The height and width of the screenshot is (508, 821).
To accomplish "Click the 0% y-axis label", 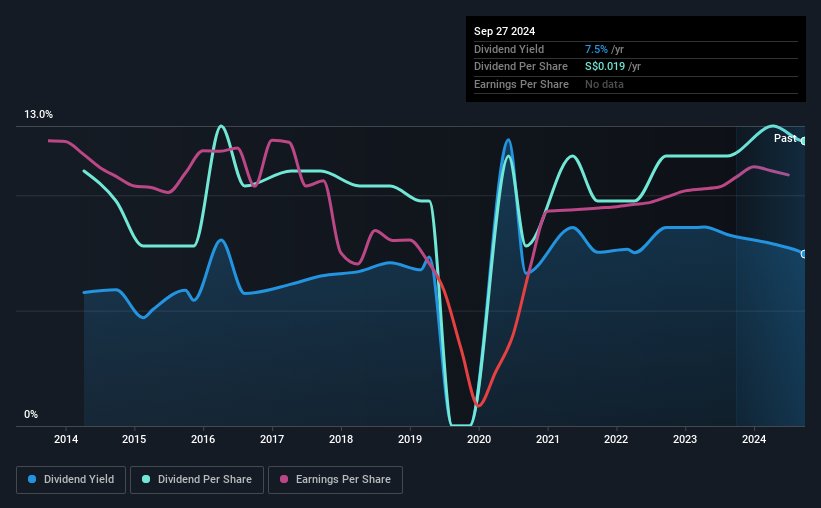I will (x=31, y=414).
